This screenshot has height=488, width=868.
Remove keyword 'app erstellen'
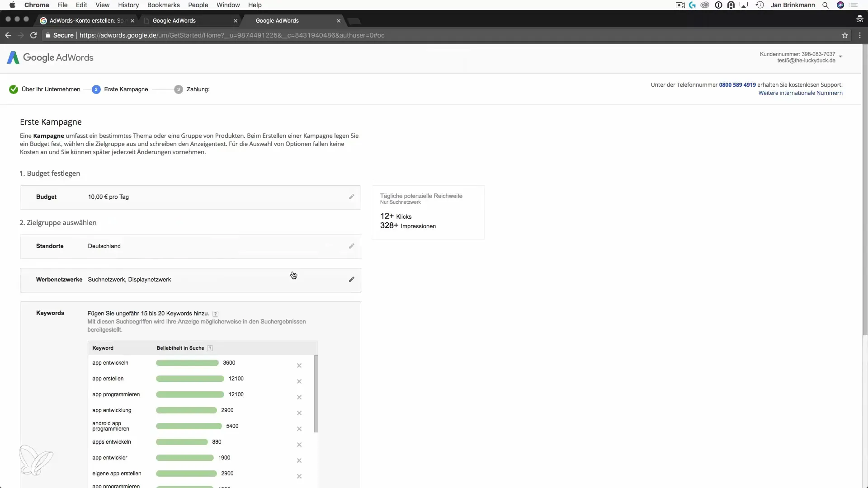(299, 381)
